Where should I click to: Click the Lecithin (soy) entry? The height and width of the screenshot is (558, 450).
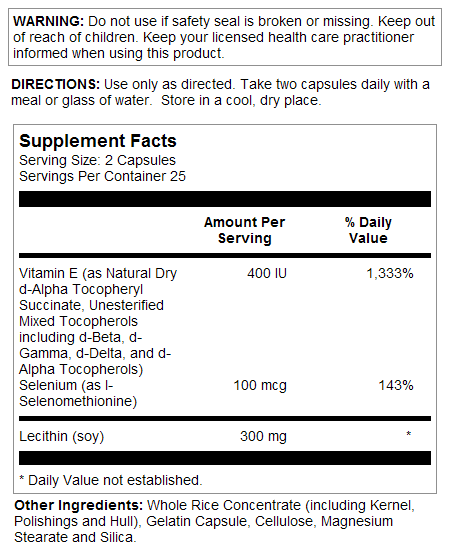coord(62,436)
